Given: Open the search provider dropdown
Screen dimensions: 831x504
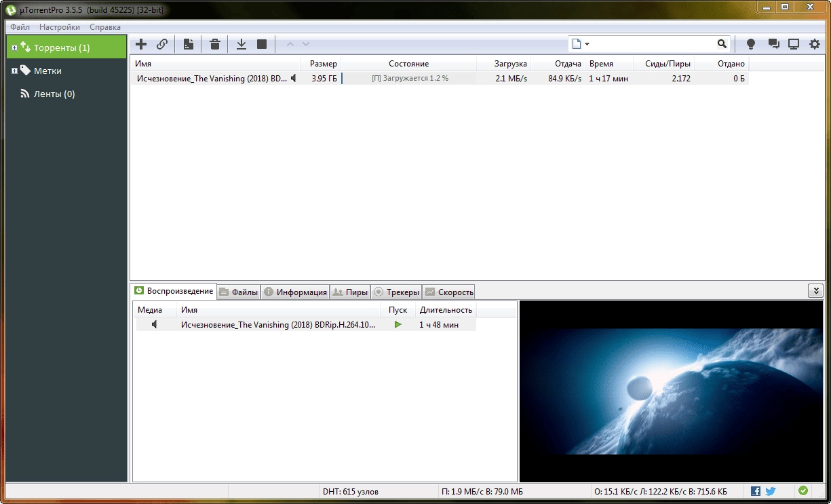Looking at the screenshot, I should click(581, 44).
